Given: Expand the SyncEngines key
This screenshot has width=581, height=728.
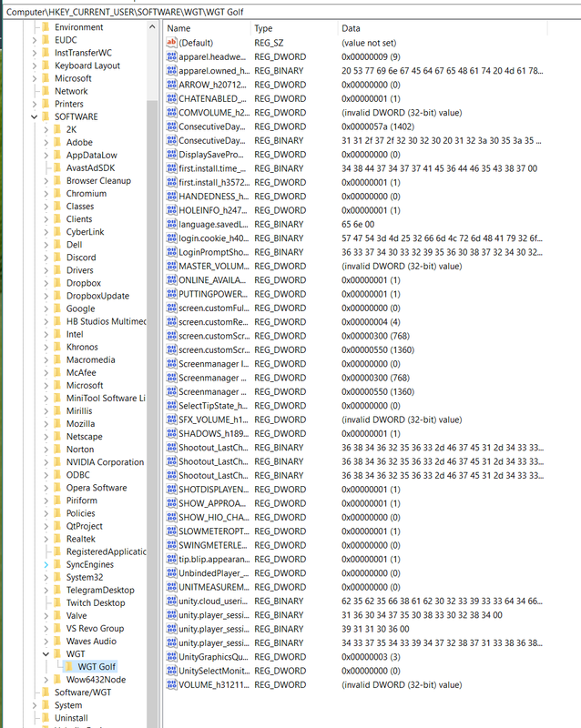Looking at the screenshot, I should 46,564.
